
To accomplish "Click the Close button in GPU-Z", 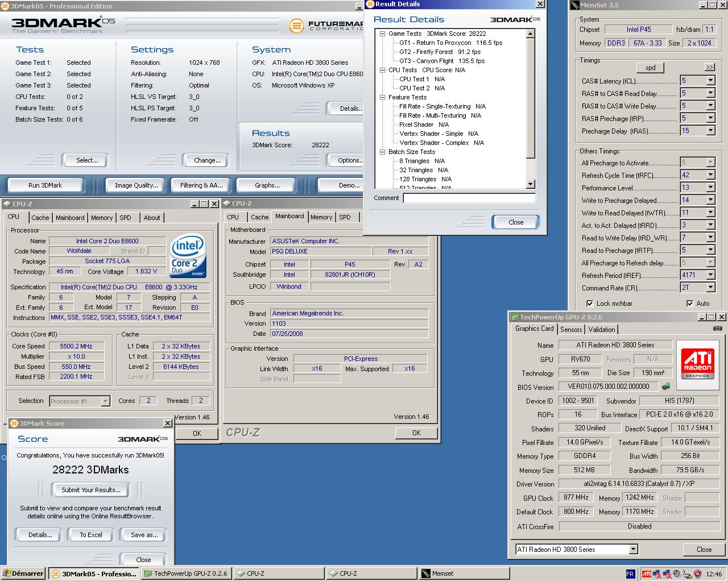I will tap(704, 550).
